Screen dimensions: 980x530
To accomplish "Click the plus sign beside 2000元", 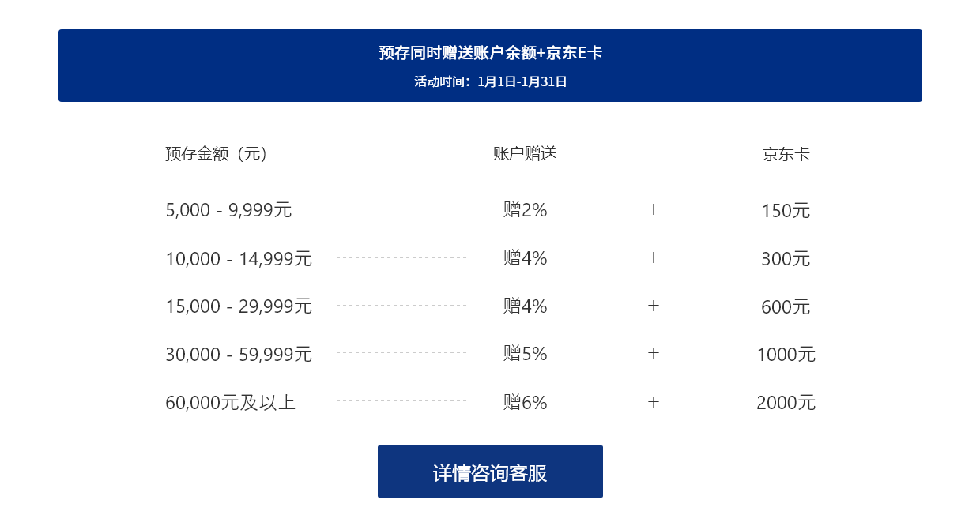I will coord(654,402).
